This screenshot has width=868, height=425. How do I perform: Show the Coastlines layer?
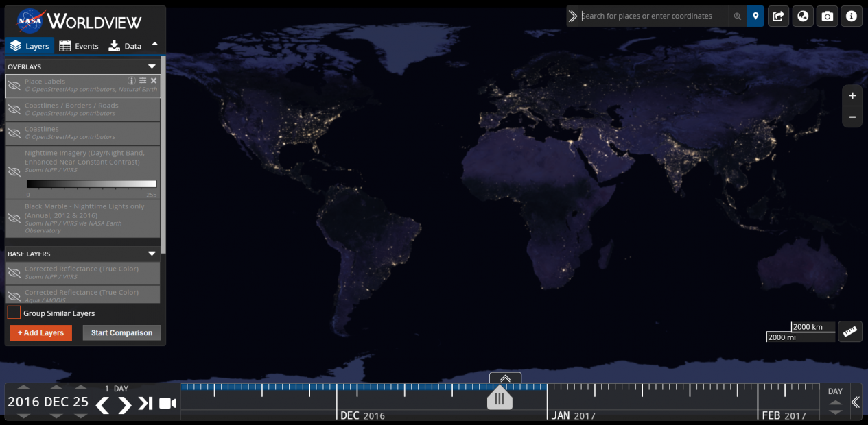pos(14,133)
